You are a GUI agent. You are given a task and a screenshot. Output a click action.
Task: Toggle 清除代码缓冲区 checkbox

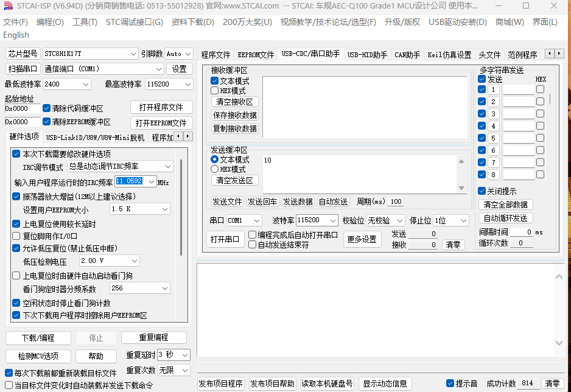(46, 108)
